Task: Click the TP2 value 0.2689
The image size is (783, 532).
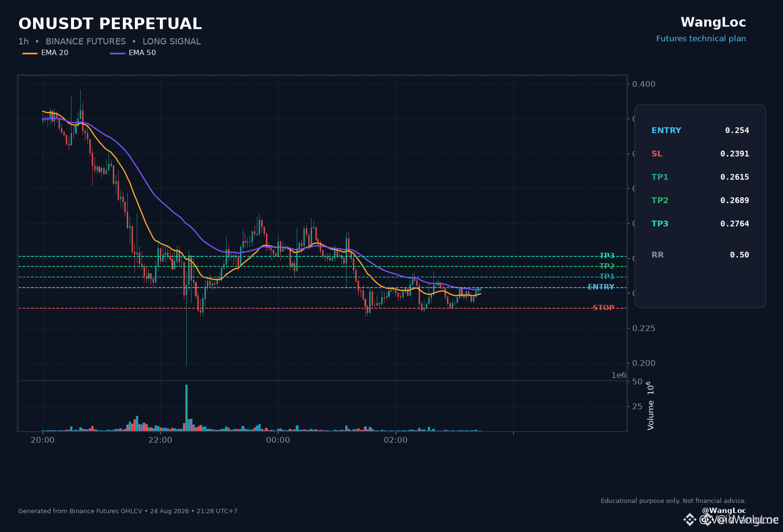Action: [735, 200]
